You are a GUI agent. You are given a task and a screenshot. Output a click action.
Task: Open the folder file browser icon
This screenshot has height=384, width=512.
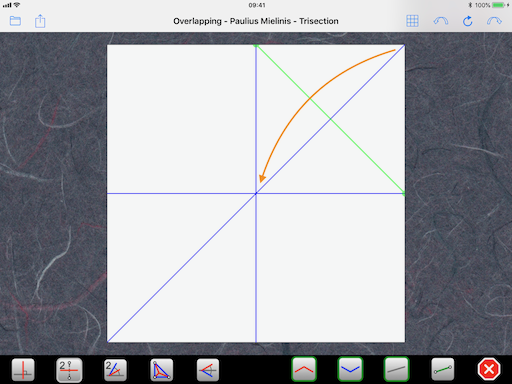click(x=15, y=21)
